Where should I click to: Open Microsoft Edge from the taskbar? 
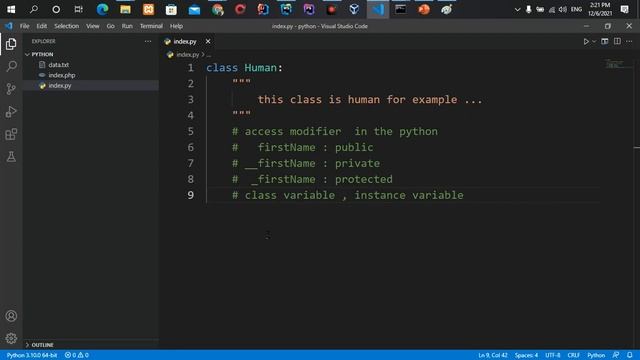102,9
